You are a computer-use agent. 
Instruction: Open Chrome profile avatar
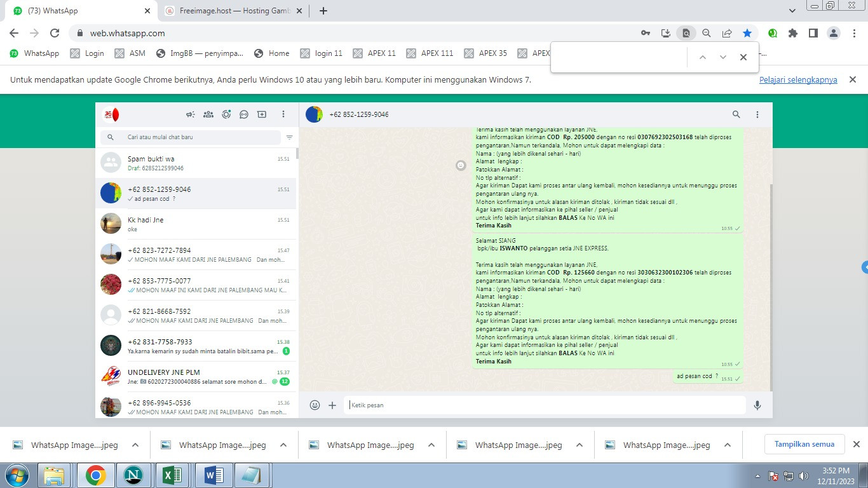click(x=834, y=33)
